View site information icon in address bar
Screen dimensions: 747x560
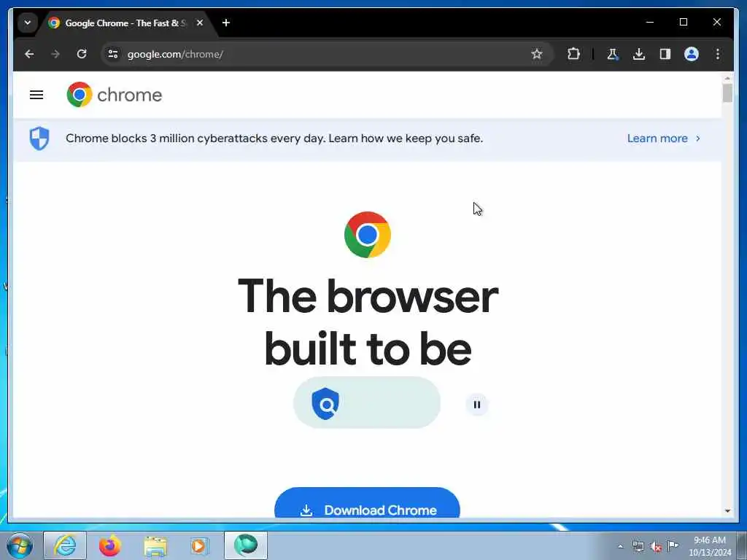113,54
